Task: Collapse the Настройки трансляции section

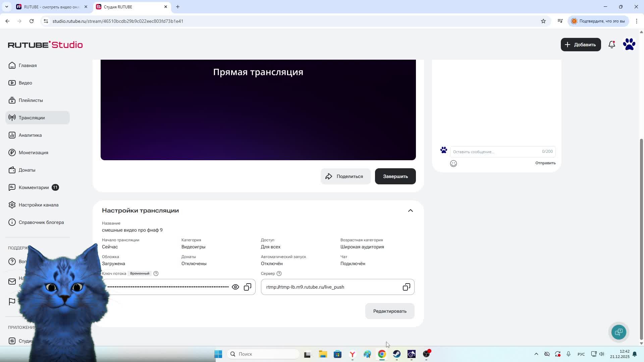Action: pos(410,210)
